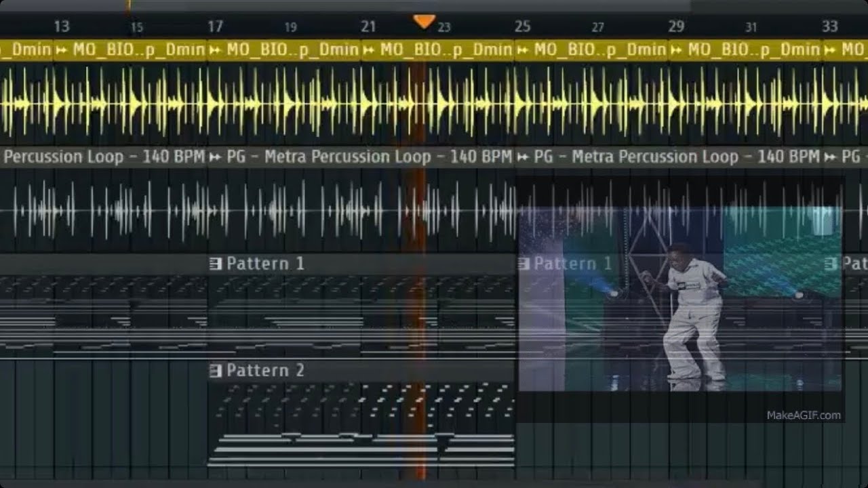The height and width of the screenshot is (488, 868).
Task: Click the Pattern 2 note preview area
Action: point(361,424)
